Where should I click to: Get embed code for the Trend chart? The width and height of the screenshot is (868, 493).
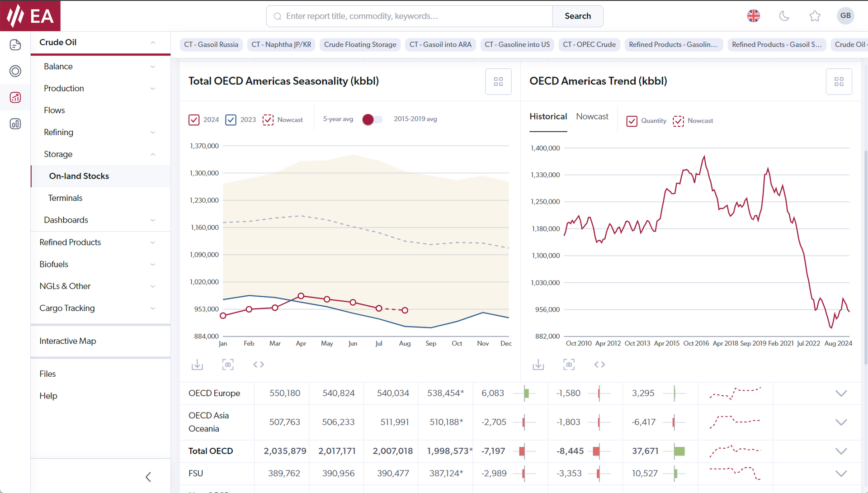pyautogui.click(x=599, y=365)
